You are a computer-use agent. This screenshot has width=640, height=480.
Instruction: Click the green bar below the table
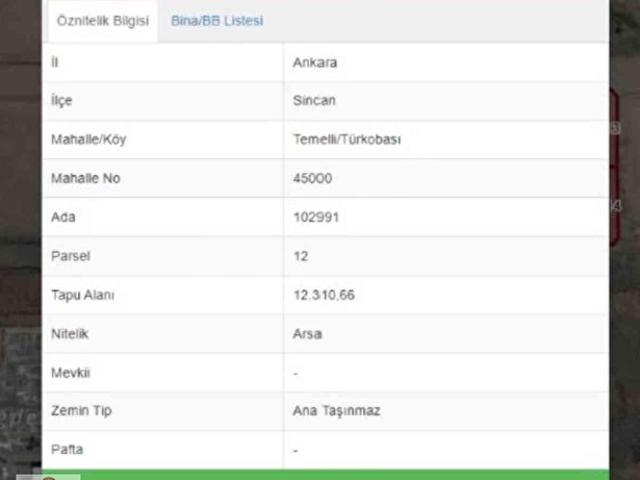click(x=325, y=474)
